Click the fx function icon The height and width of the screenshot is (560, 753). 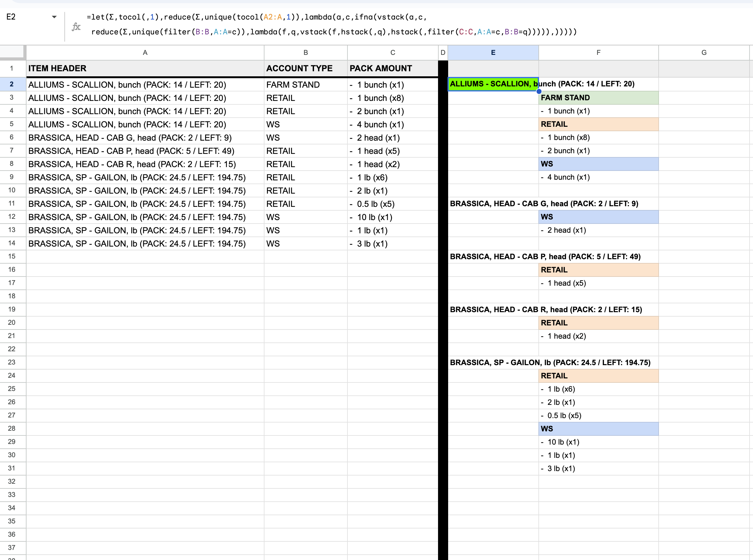coord(76,27)
